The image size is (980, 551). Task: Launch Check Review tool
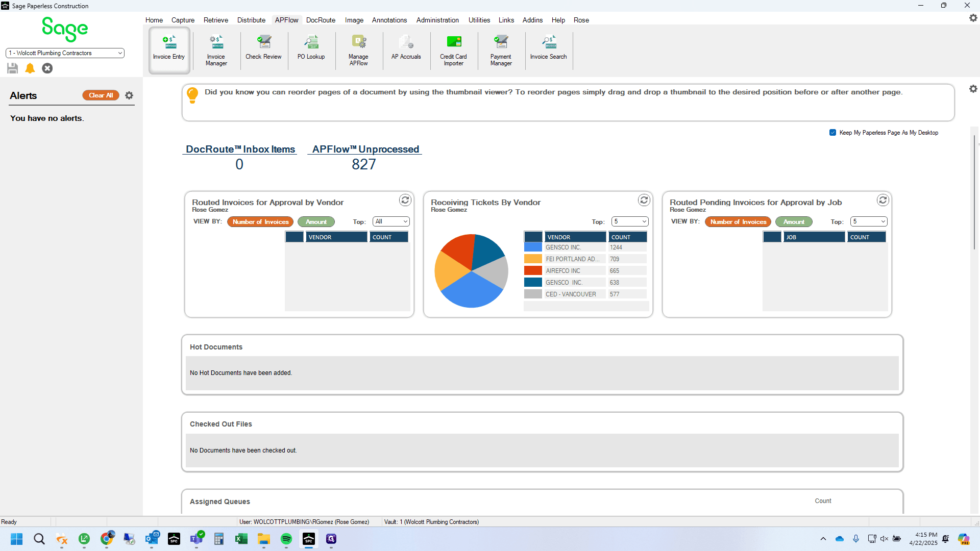pos(263,49)
